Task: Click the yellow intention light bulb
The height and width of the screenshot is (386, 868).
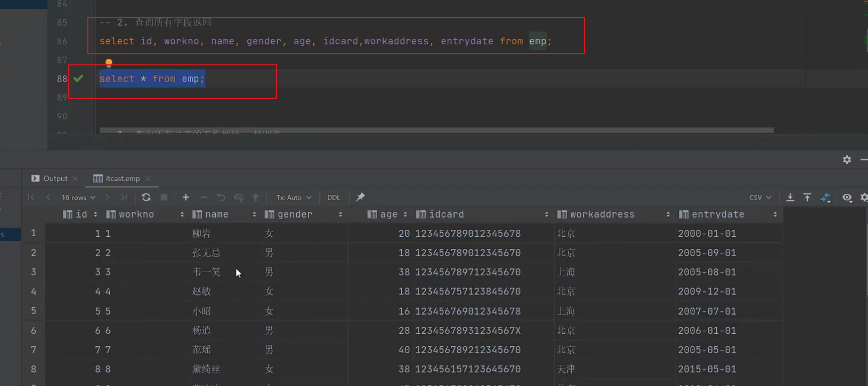Action: 108,63
